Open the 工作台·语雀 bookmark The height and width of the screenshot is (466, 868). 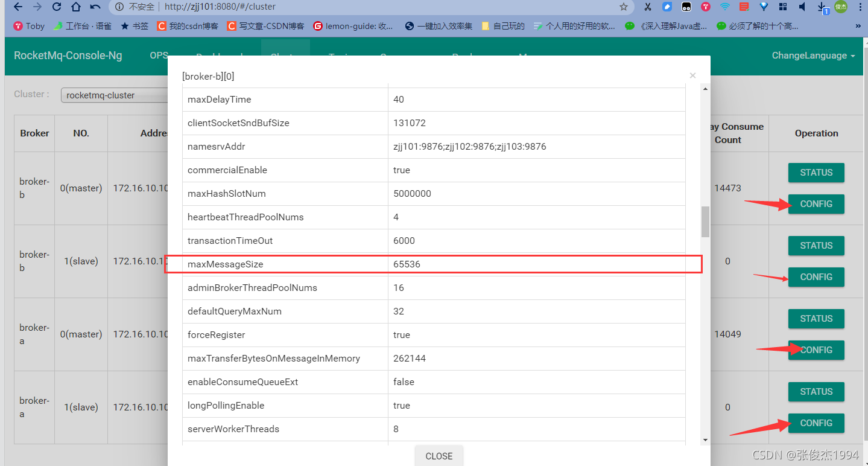pyautogui.click(x=83, y=26)
